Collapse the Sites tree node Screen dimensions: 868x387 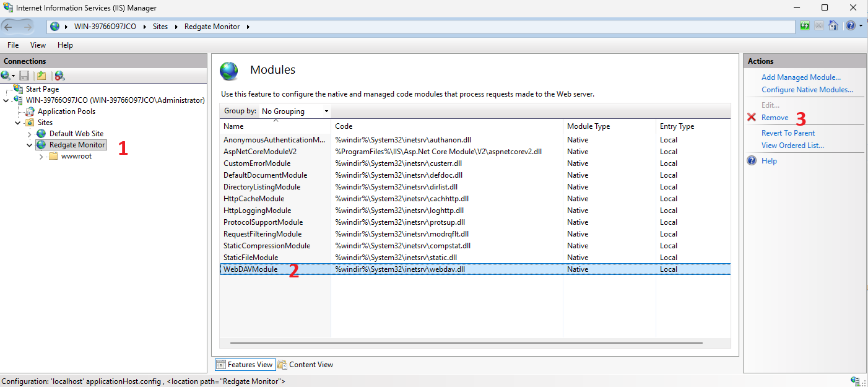tap(18, 123)
